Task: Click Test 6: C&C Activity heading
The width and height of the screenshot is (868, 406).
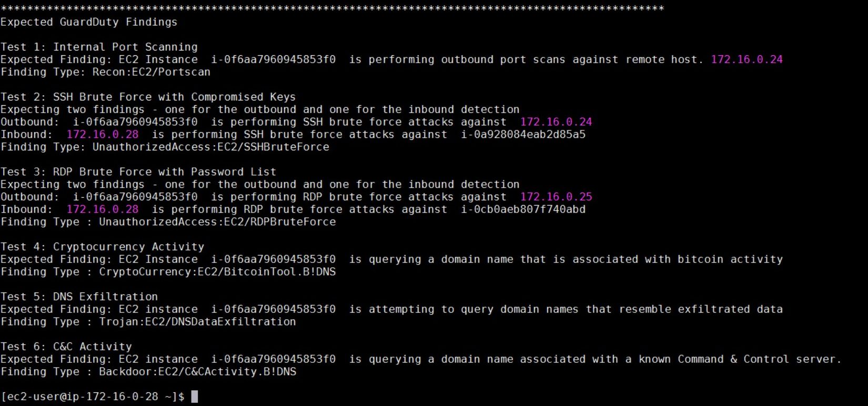Action: (x=66, y=347)
